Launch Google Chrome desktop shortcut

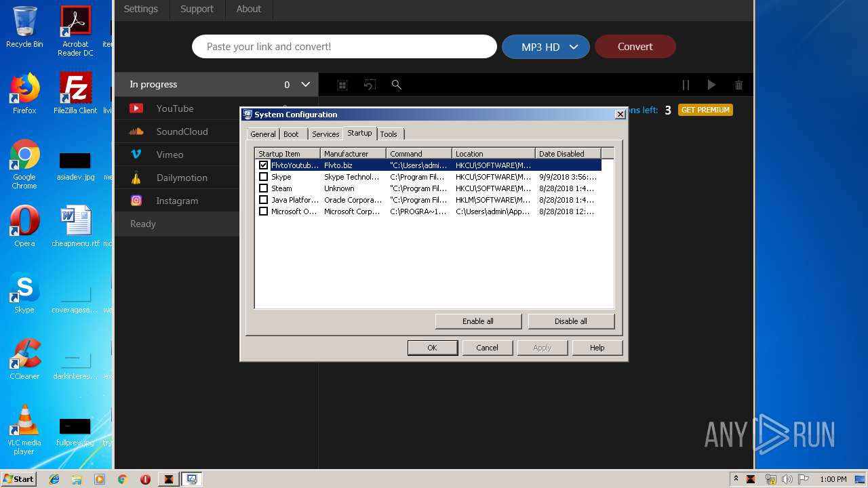click(24, 164)
